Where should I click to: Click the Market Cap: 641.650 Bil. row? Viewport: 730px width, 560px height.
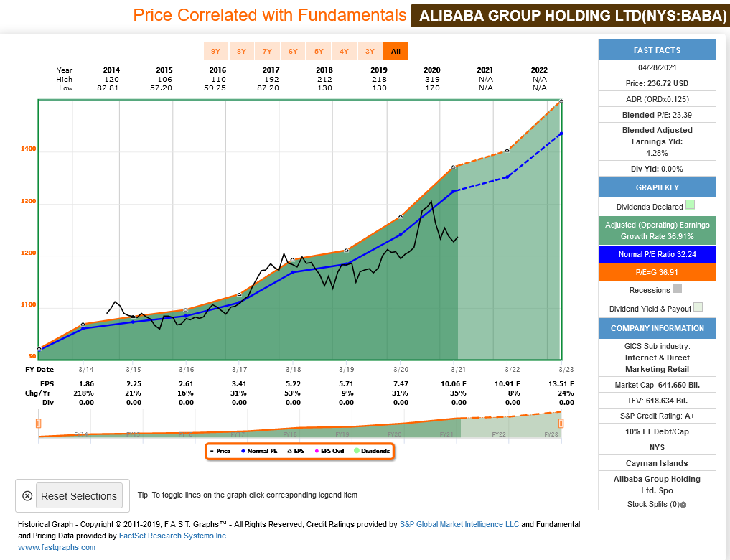point(657,385)
